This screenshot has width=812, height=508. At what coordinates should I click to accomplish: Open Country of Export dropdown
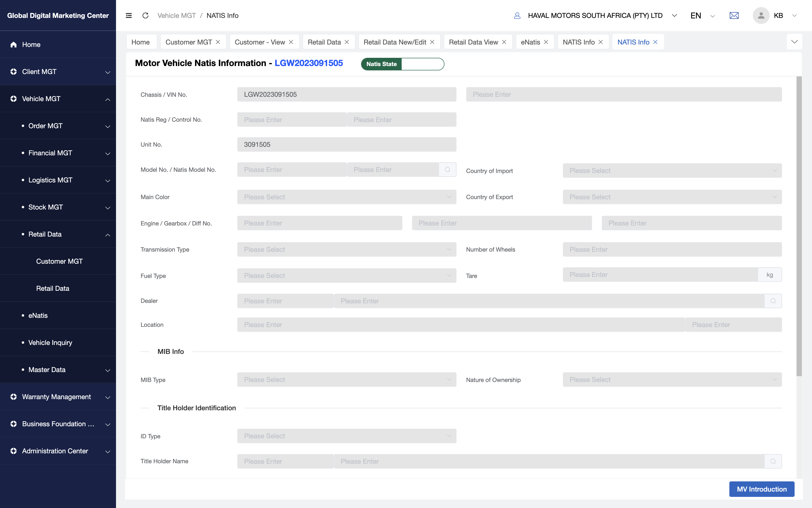672,197
